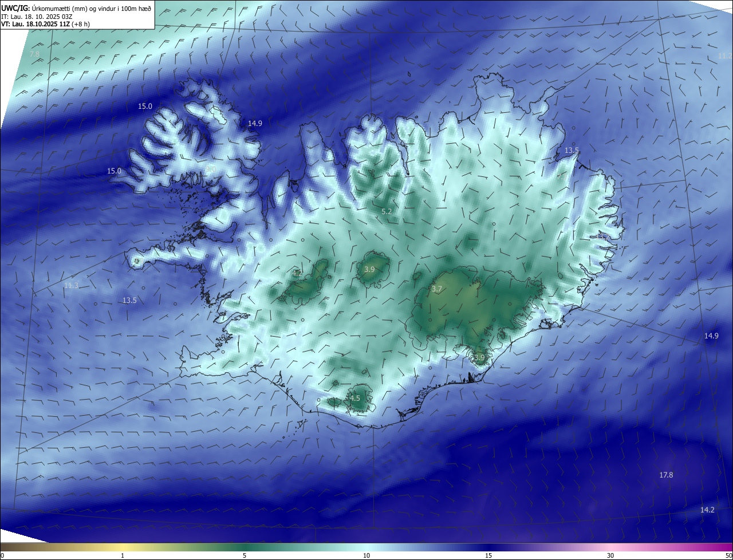Click the 4.5 value label near the south coast
Screen dimensions: 733x560
click(354, 398)
